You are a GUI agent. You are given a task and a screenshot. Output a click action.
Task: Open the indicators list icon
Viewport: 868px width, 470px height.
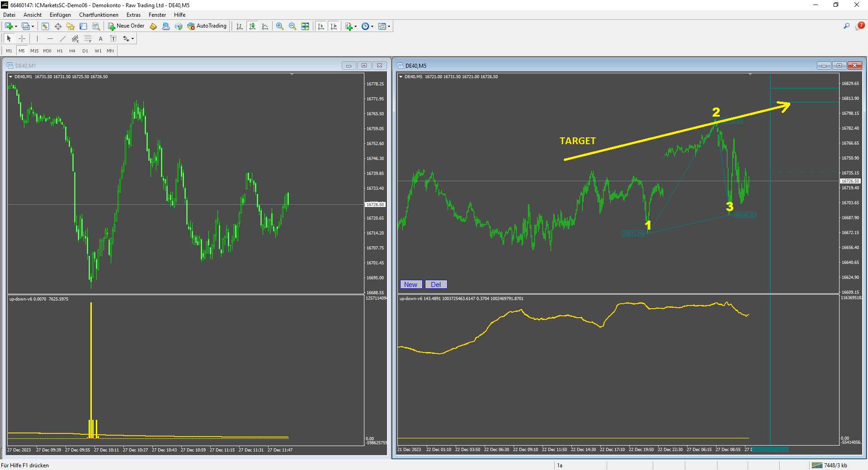349,26
